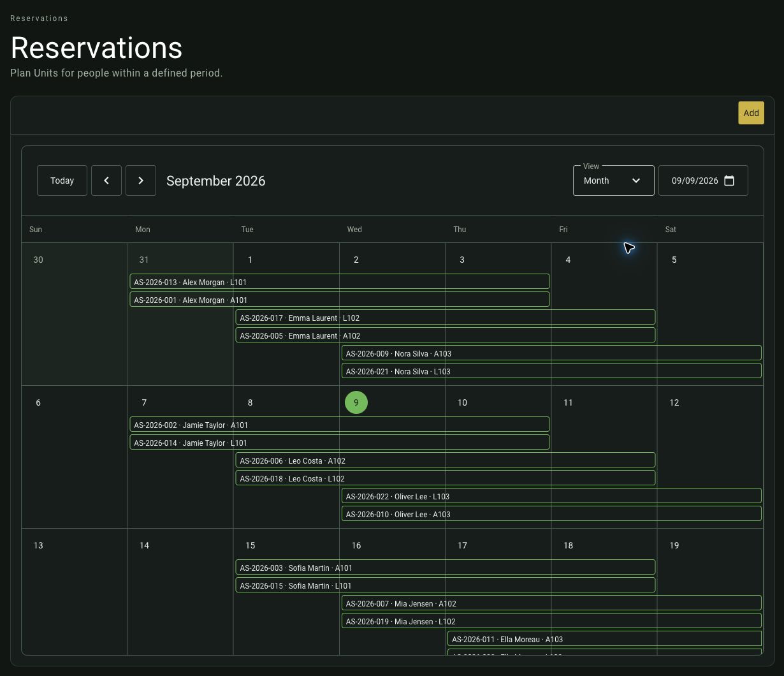
Task: Select day number 30 of previous month
Action: (38, 260)
